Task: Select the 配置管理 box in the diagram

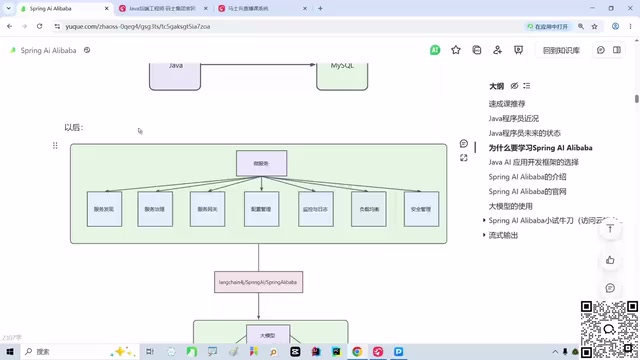Action: 261,209
